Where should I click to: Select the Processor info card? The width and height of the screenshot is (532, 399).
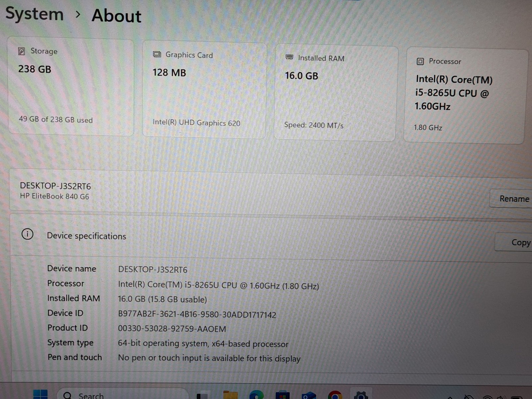[x=465, y=96]
